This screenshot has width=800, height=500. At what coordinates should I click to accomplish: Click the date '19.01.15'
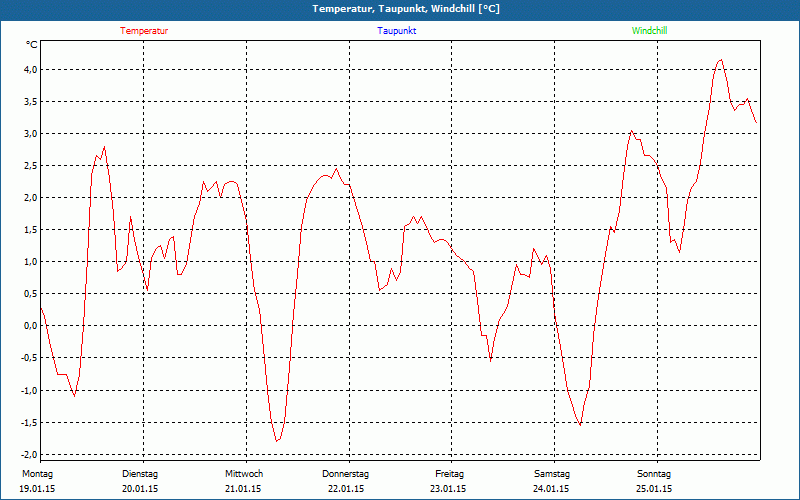click(x=37, y=489)
